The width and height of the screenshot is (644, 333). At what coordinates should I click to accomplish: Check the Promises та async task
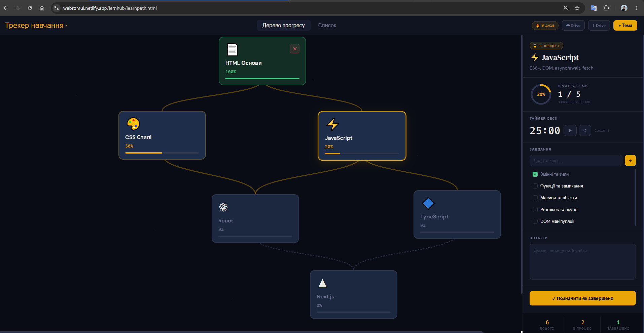(x=535, y=210)
